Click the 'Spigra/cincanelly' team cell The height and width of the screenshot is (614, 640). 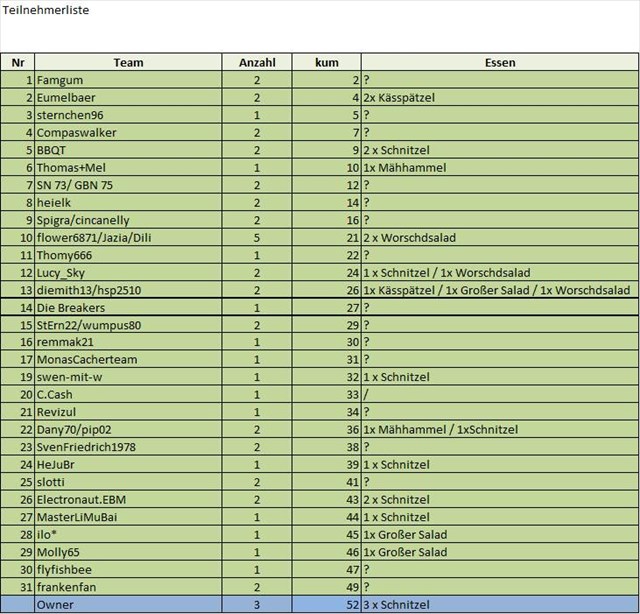click(x=128, y=220)
